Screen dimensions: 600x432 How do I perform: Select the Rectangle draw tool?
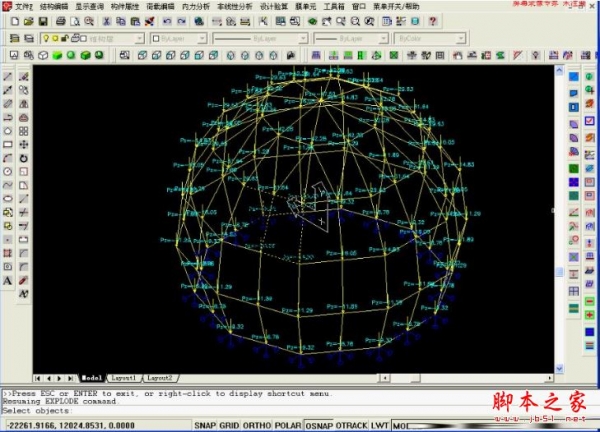8,143
